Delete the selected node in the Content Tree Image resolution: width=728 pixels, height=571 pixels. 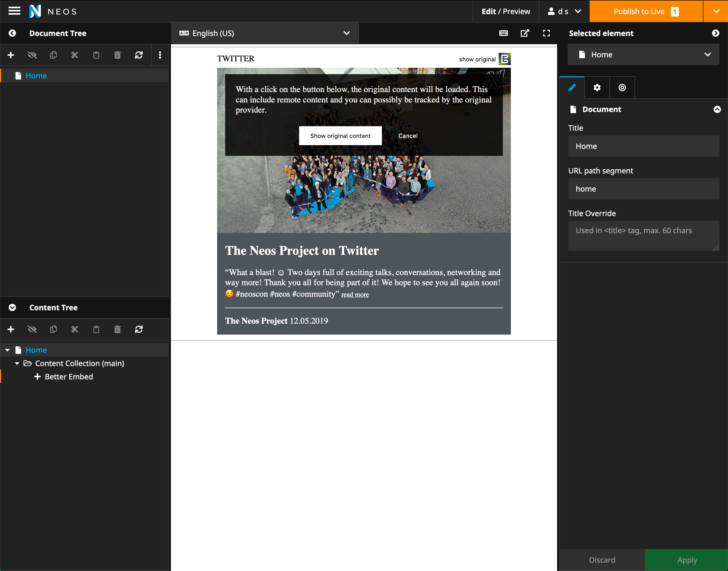pos(118,329)
